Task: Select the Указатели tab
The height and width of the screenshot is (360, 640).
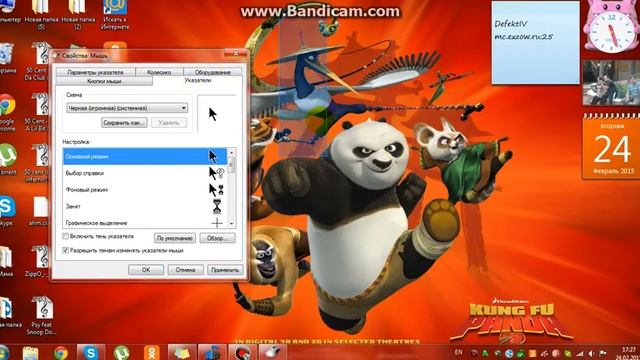Action: point(198,80)
